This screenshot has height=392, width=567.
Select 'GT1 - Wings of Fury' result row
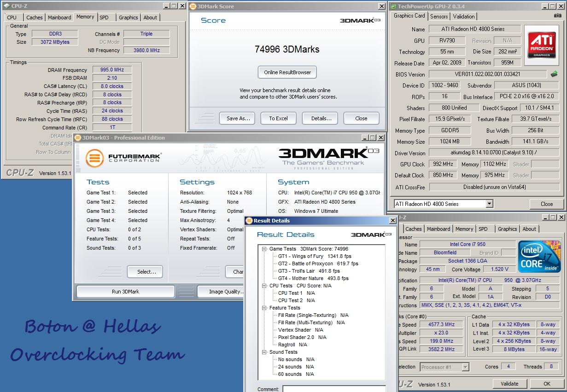(x=315, y=256)
